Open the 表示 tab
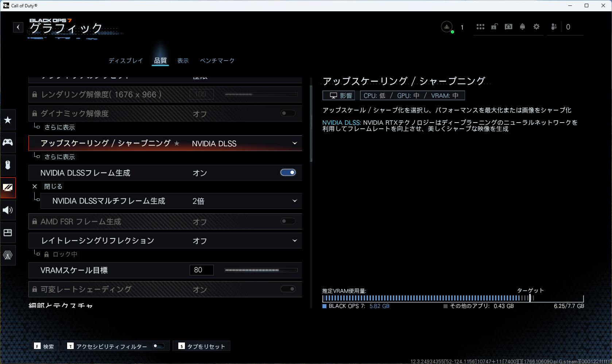Viewport: 612px width, 364px height. (x=183, y=61)
